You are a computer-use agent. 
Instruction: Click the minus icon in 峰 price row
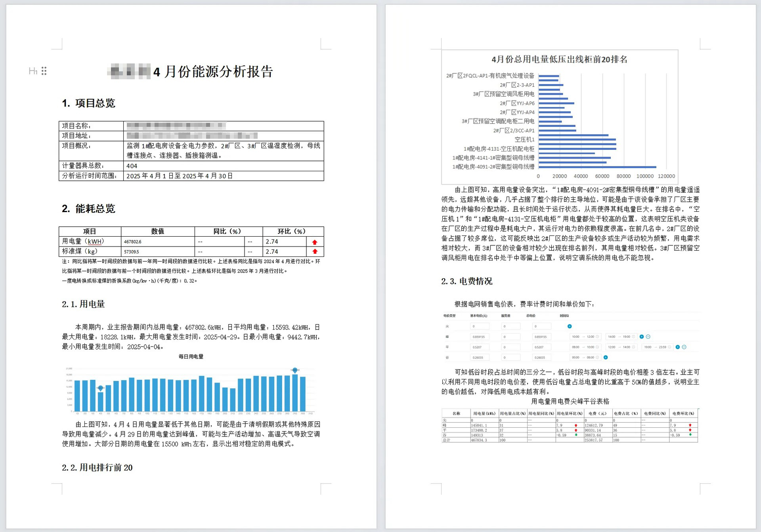click(648, 337)
